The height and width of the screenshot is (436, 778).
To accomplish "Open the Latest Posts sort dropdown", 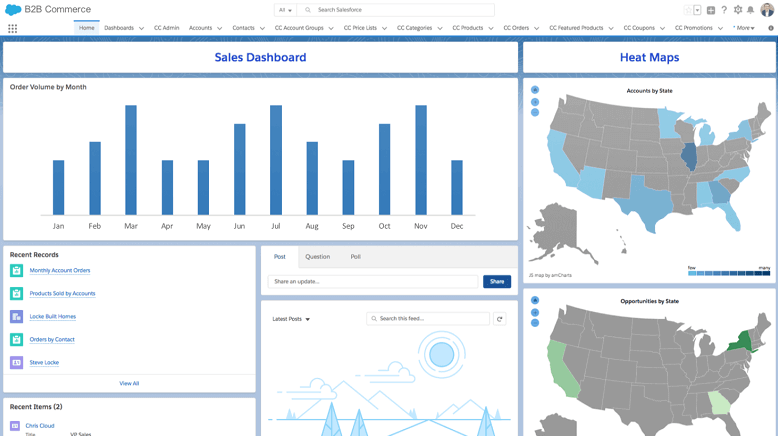I will 291,319.
